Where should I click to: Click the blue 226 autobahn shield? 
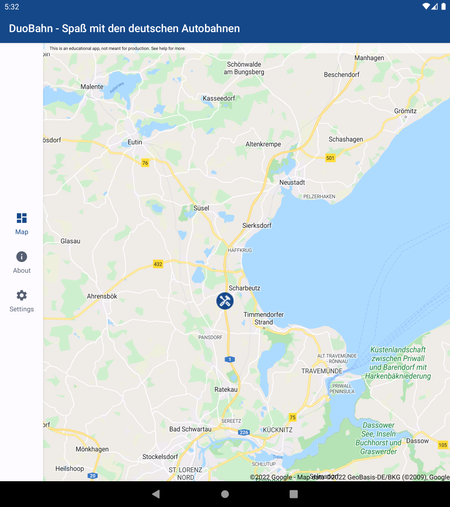coord(244,432)
